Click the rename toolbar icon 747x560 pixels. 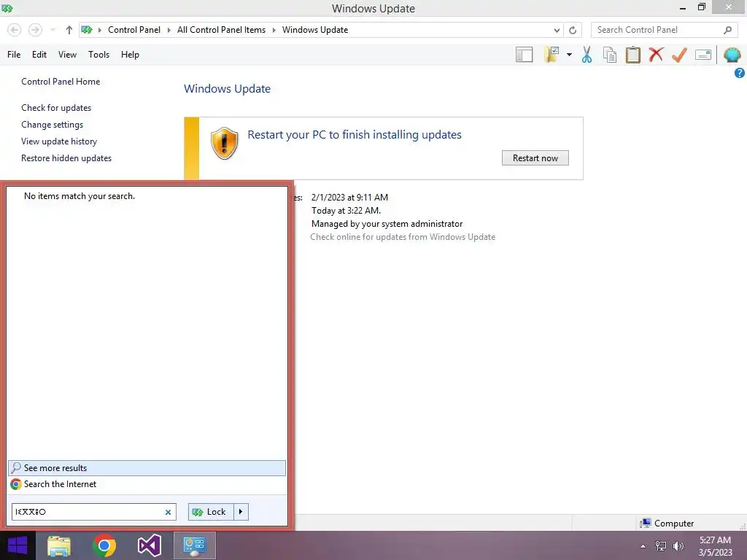tap(703, 55)
